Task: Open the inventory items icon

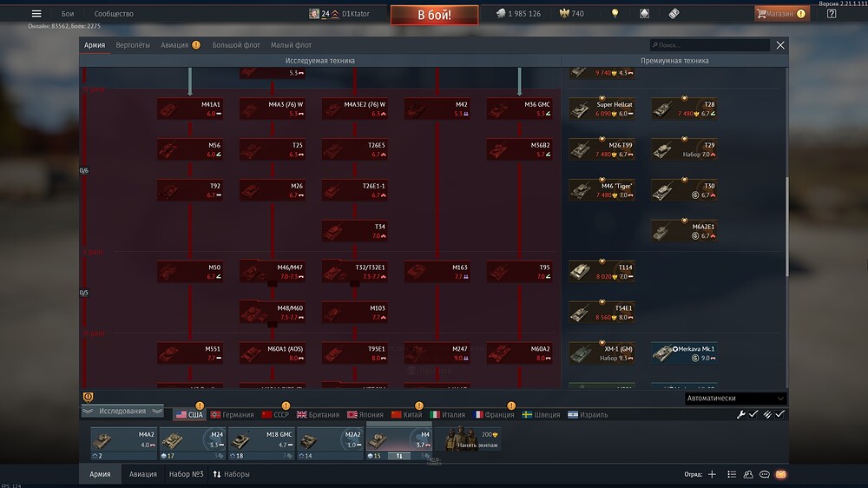Action: coord(674,13)
